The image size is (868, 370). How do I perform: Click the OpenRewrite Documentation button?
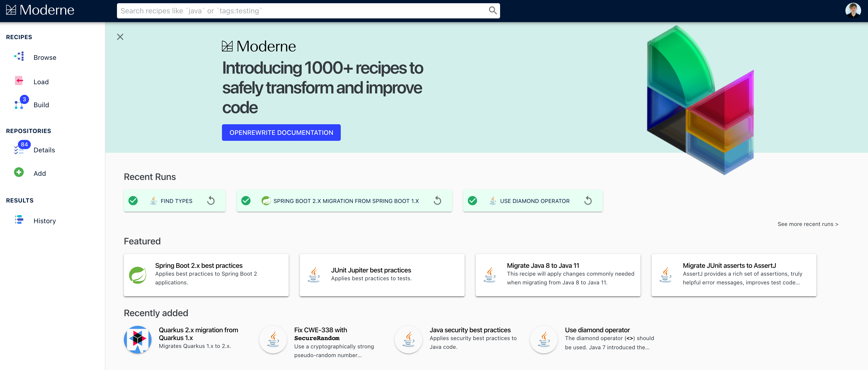click(x=281, y=133)
